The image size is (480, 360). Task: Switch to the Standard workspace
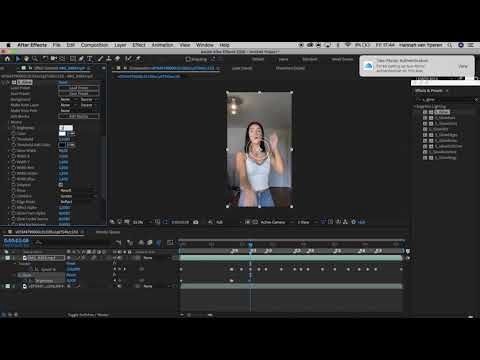point(310,59)
